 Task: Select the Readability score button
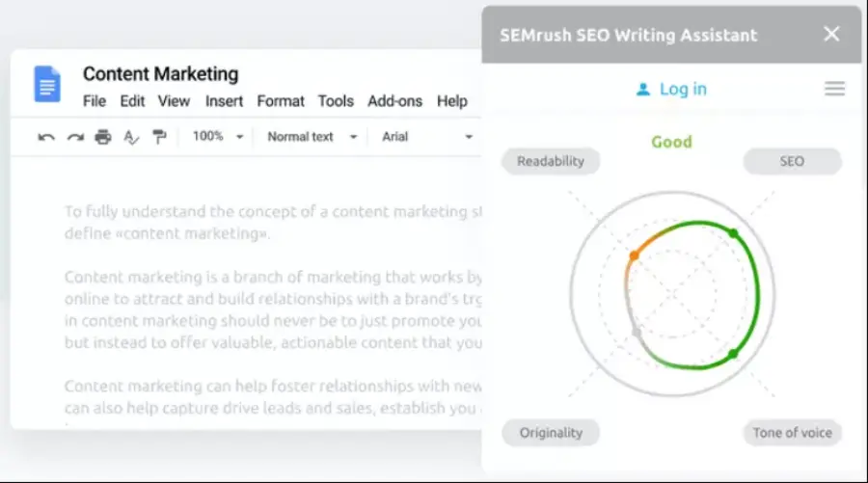pyautogui.click(x=551, y=161)
